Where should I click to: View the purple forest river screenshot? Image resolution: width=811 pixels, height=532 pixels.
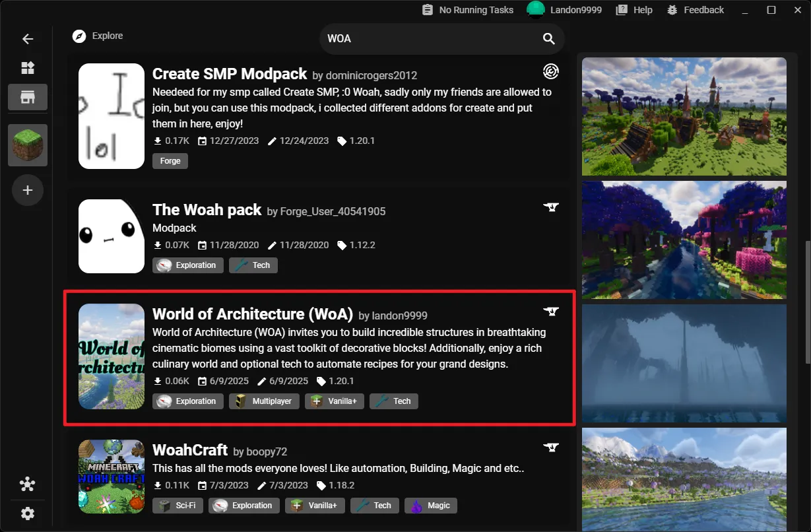pos(684,240)
